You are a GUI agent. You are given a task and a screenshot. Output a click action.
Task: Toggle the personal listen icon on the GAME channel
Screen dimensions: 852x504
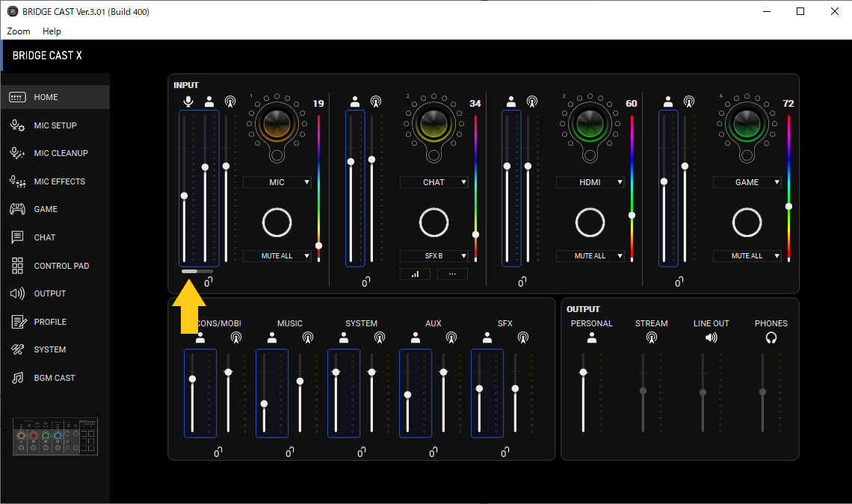[667, 101]
